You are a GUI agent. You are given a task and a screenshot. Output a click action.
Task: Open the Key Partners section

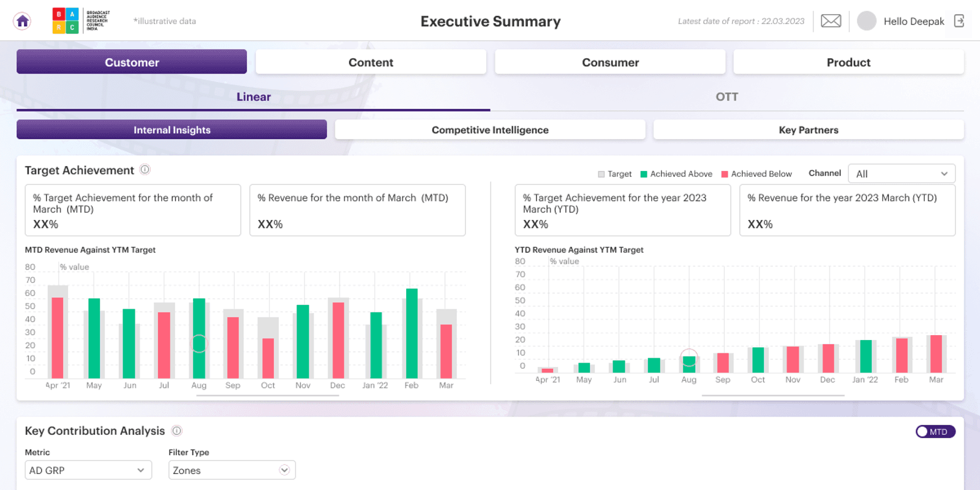click(x=809, y=130)
